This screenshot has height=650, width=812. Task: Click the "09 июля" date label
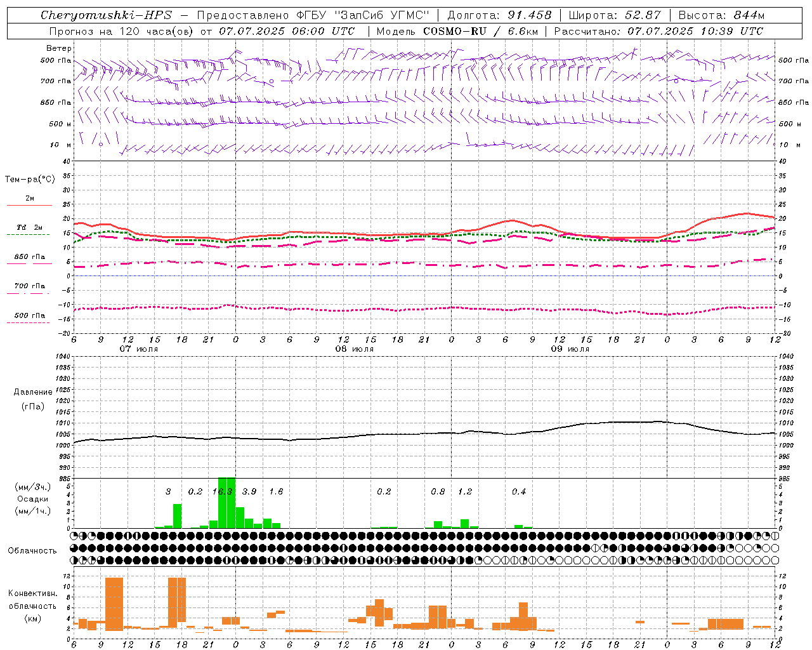570,349
